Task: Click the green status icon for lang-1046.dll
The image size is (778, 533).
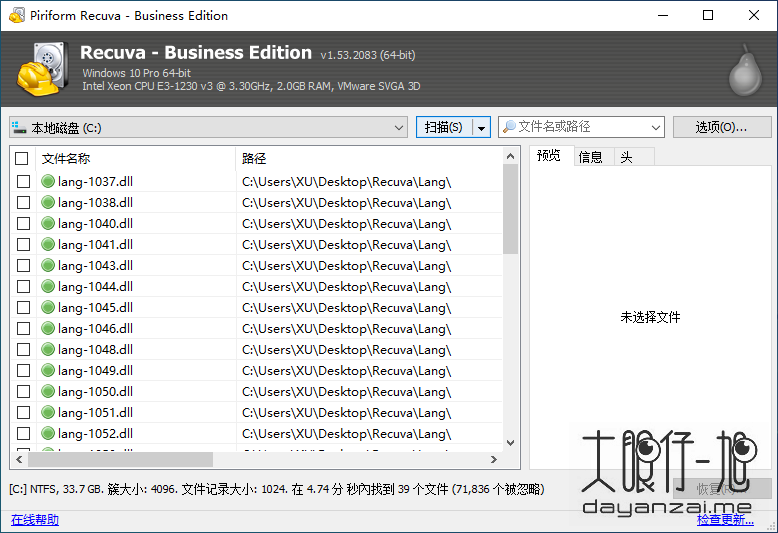Action: pos(48,329)
